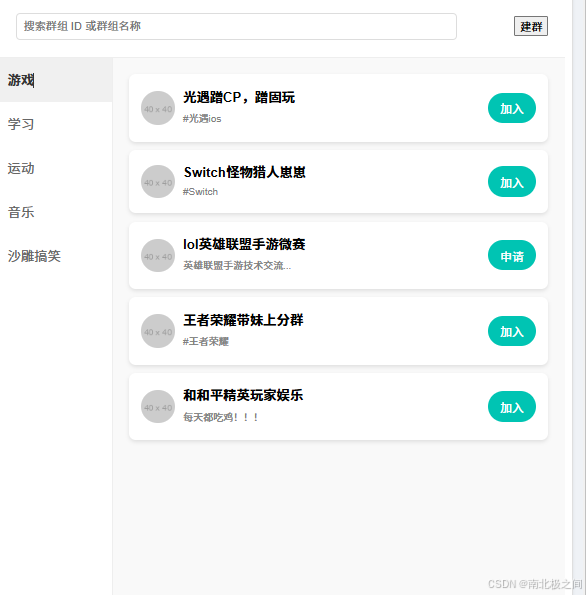Apply to the lol英雄联盟手游 group
Viewport: 586px width, 595px height.
click(x=512, y=255)
